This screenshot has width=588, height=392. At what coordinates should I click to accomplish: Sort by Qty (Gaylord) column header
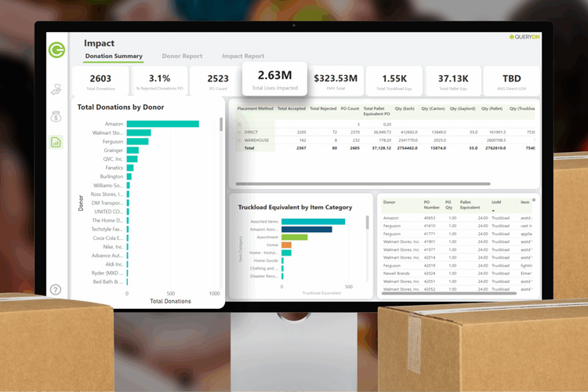(463, 108)
